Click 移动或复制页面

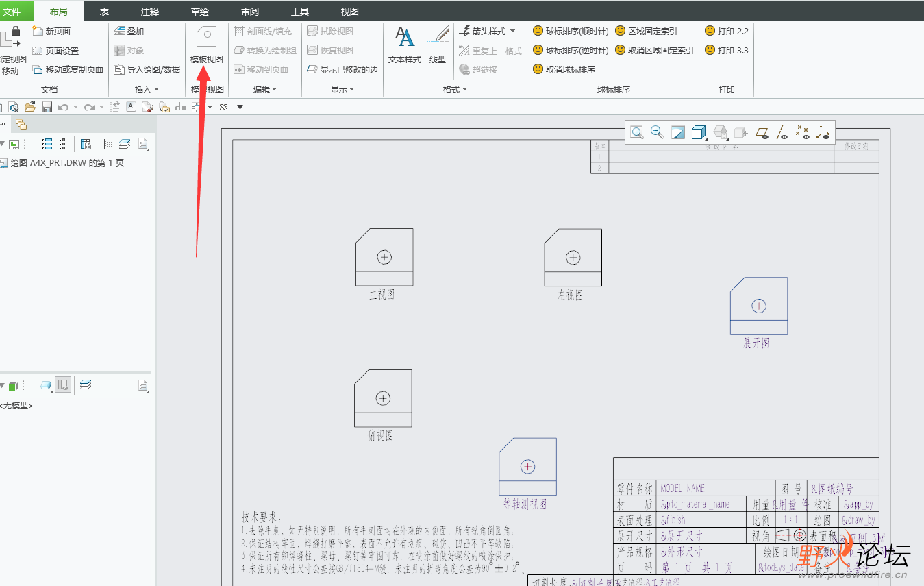(x=68, y=69)
